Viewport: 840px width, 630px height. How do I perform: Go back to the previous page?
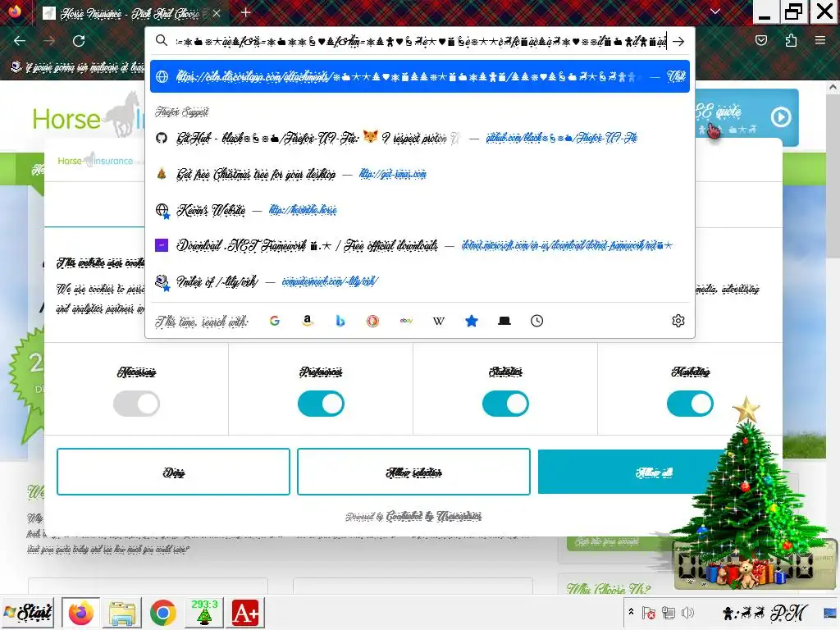click(x=20, y=41)
